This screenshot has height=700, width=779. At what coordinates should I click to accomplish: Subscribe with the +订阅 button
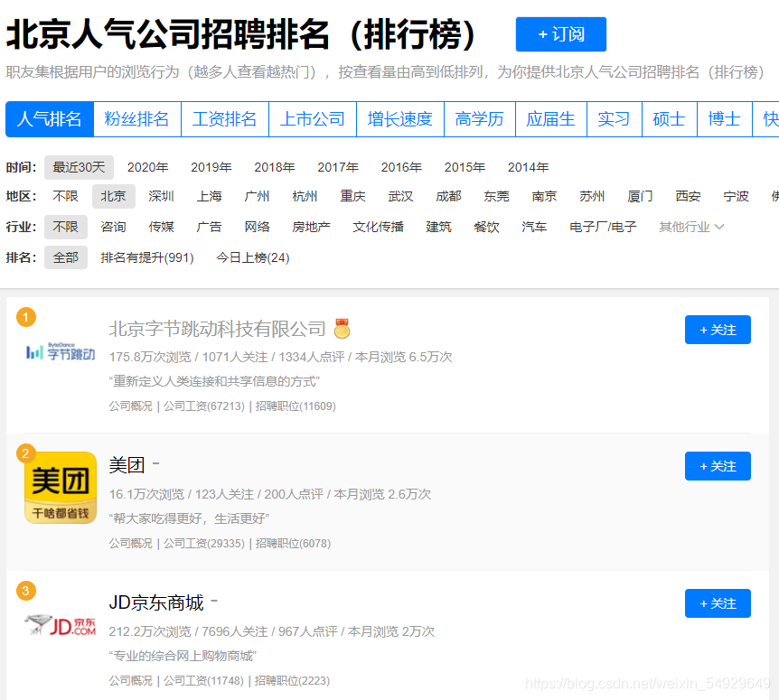(x=561, y=34)
